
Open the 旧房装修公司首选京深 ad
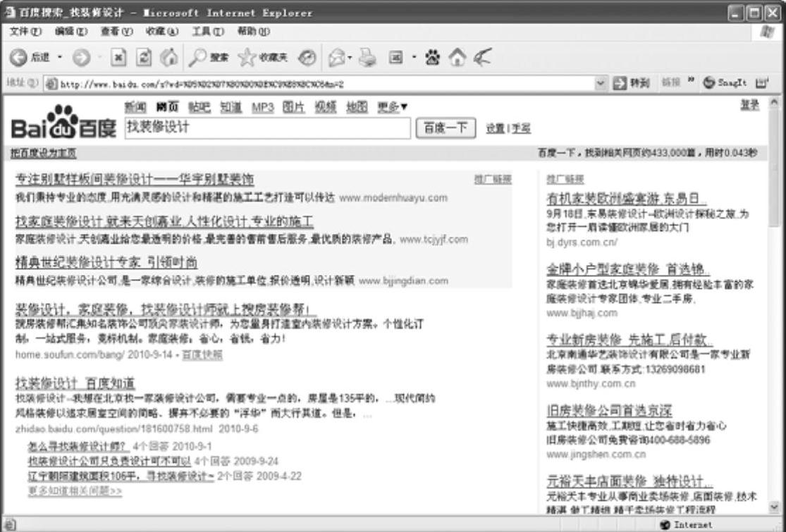[x=609, y=410]
